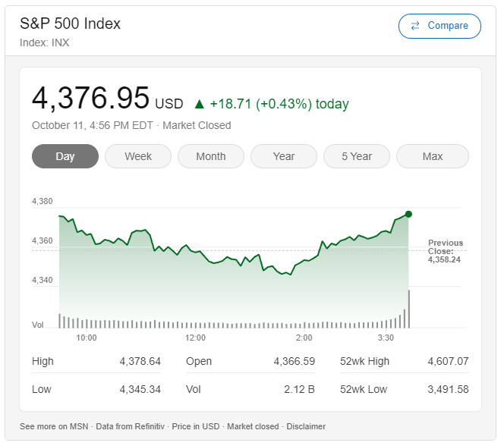Click the tallest volume bar at close
The height and width of the screenshot is (446, 504).
409,309
